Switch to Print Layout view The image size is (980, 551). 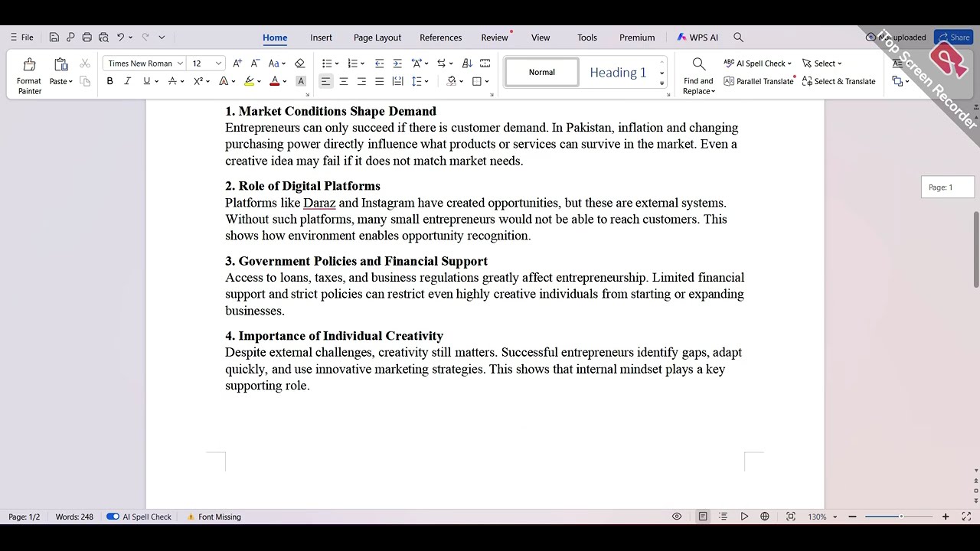(703, 517)
